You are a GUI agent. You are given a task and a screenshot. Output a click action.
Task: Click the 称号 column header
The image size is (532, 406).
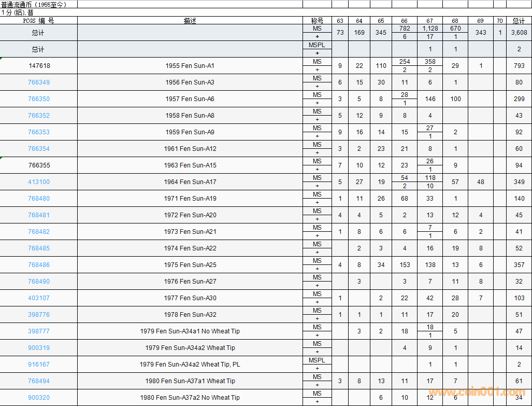point(317,21)
